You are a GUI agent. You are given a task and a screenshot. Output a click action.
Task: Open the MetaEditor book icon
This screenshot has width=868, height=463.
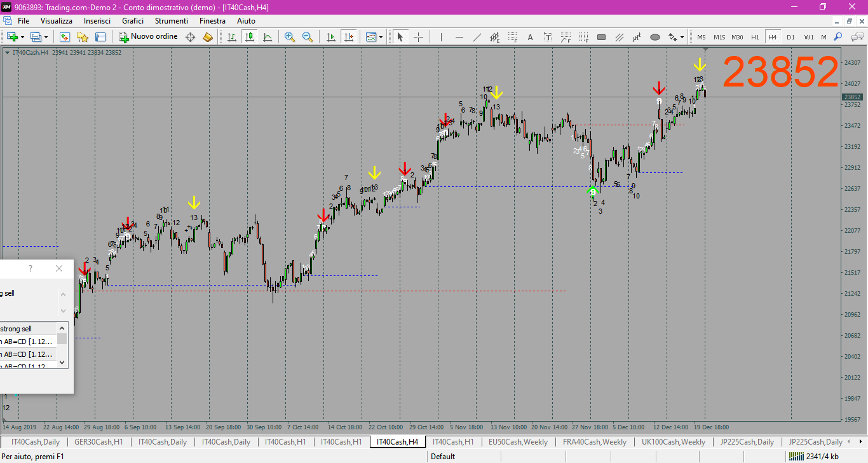coord(208,37)
